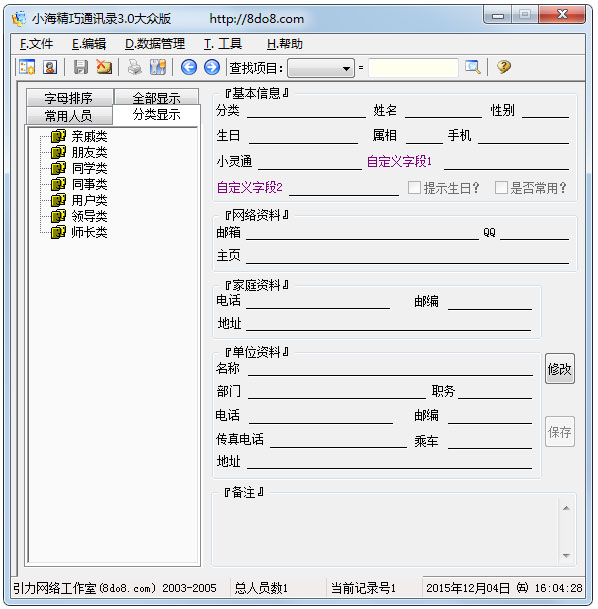Select the 同学类 tree label

(x=89, y=168)
